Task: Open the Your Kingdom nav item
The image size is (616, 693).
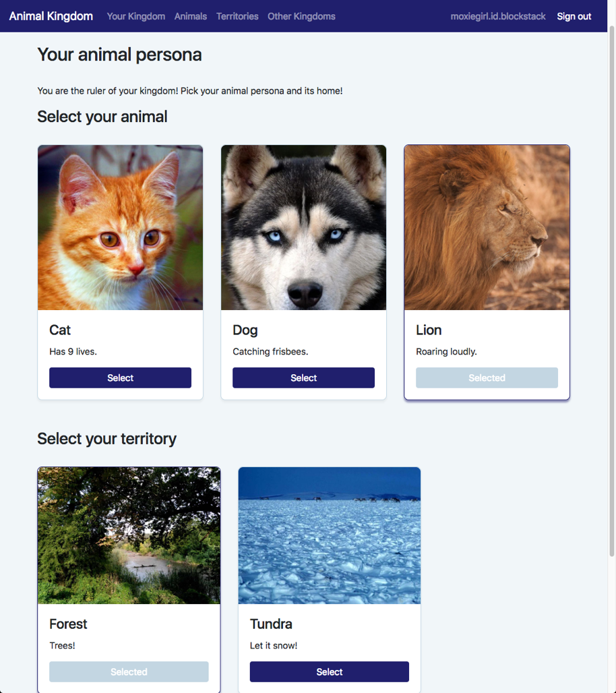Action: coord(135,16)
